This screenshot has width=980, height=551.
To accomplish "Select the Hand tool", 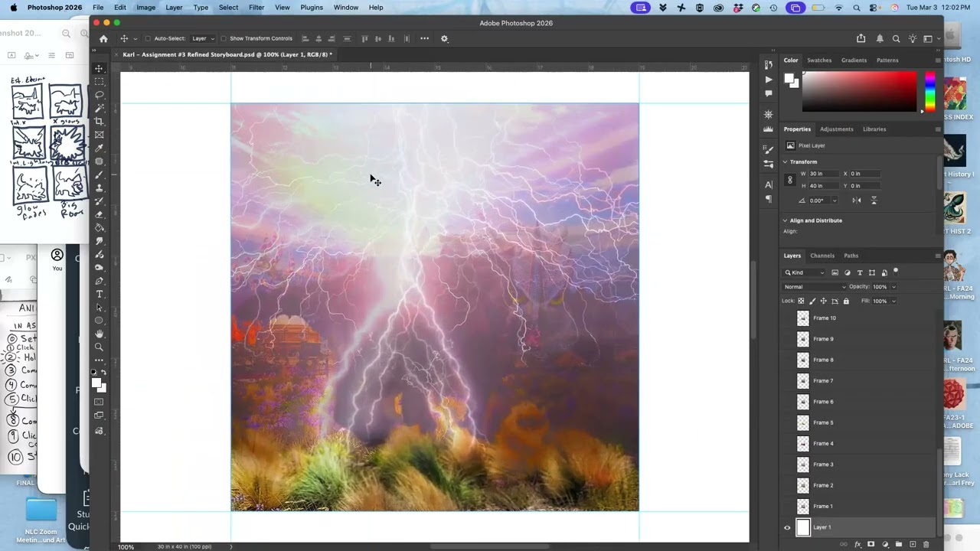I will pos(100,334).
